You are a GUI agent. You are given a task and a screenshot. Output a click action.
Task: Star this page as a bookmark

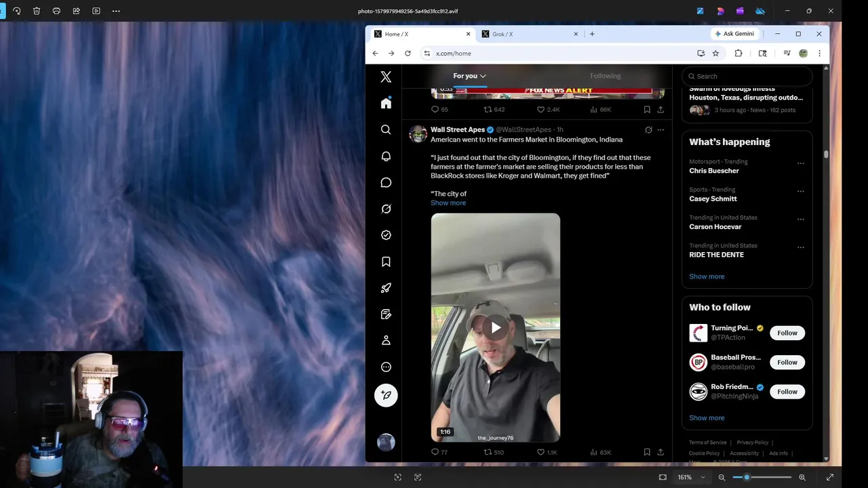715,53
